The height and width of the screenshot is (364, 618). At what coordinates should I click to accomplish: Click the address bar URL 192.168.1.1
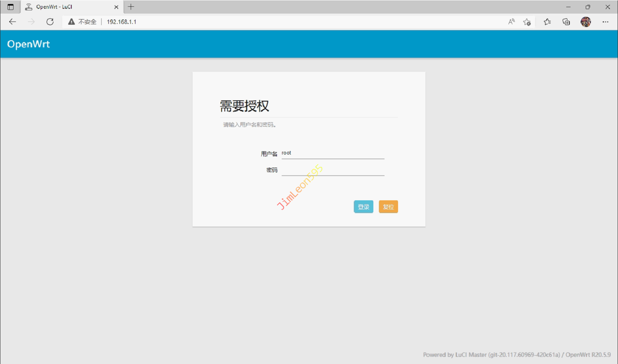[x=122, y=22]
